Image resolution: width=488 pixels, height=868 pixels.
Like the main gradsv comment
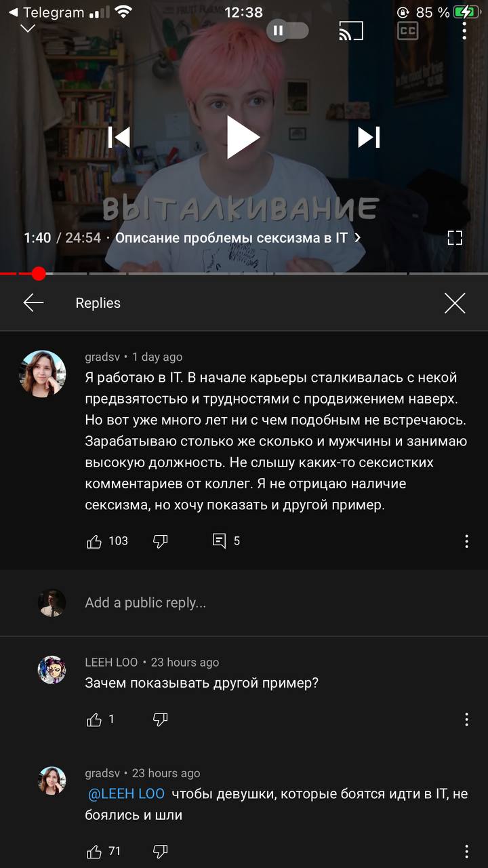[x=94, y=541]
